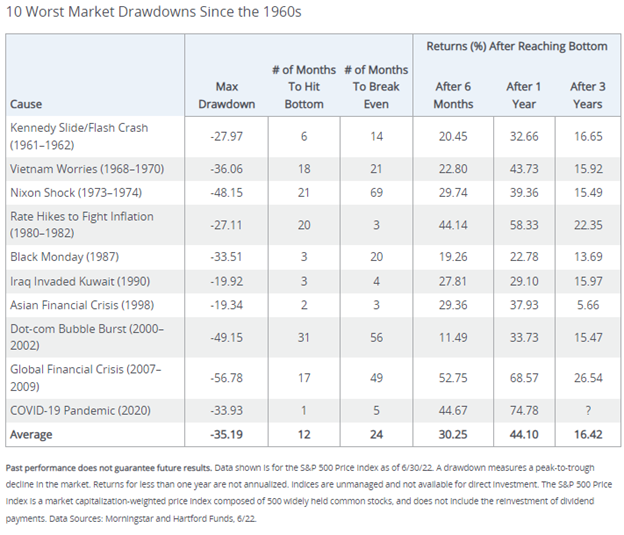This screenshot has height=535, width=624.
Task: Select the title '10 Worst Market Drawdowns Since the 1960s'
Action: tap(154, 12)
